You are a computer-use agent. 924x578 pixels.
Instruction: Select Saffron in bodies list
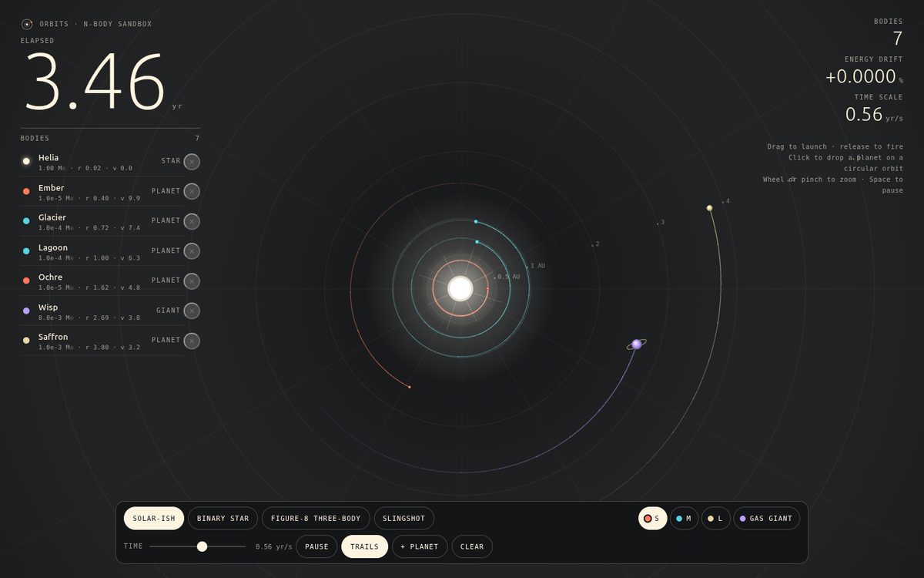coord(102,341)
